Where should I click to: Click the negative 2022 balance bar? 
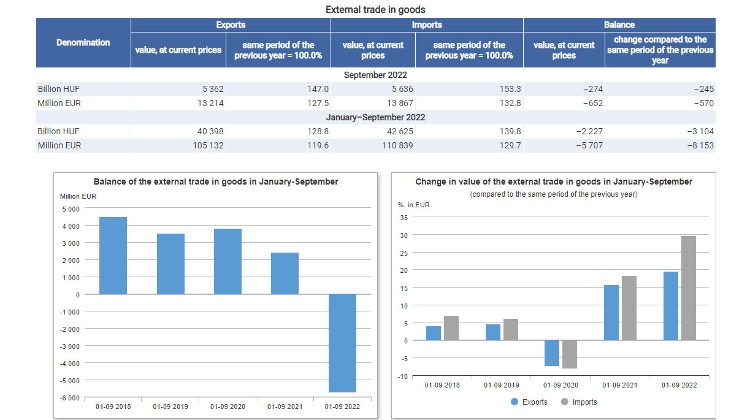click(x=342, y=342)
